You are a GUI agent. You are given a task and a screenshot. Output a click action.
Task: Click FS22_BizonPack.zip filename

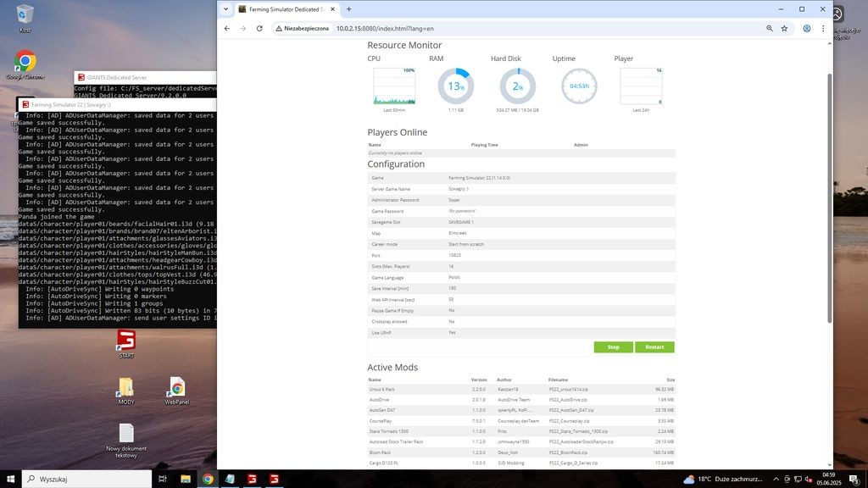[x=568, y=452]
